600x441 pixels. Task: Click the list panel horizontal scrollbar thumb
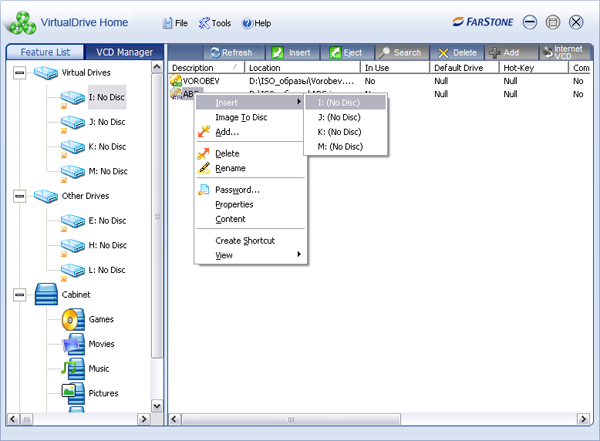(291, 419)
